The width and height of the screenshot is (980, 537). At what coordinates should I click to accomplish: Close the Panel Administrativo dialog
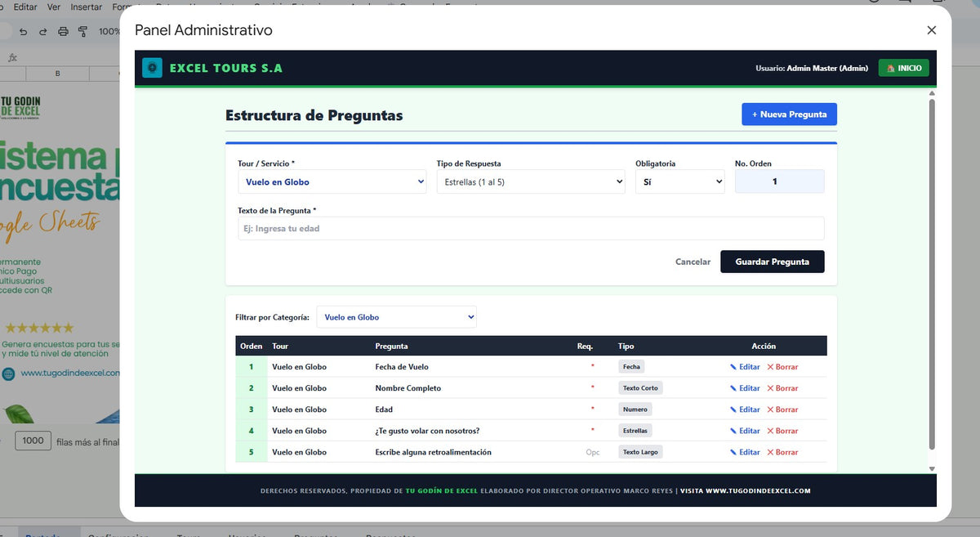tap(932, 30)
